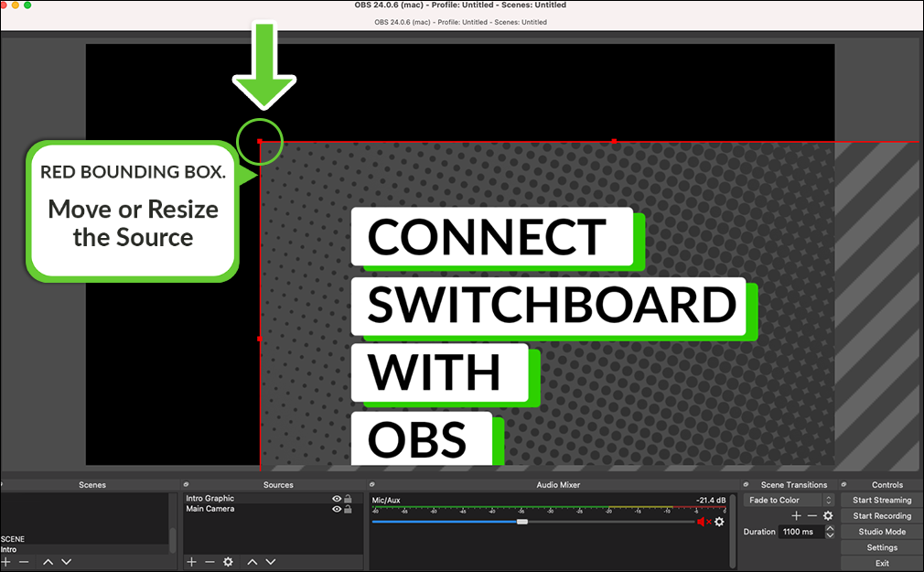Select the Intro Graphic source row
Image resolution: width=924 pixels, height=572 pixels.
tap(273, 499)
